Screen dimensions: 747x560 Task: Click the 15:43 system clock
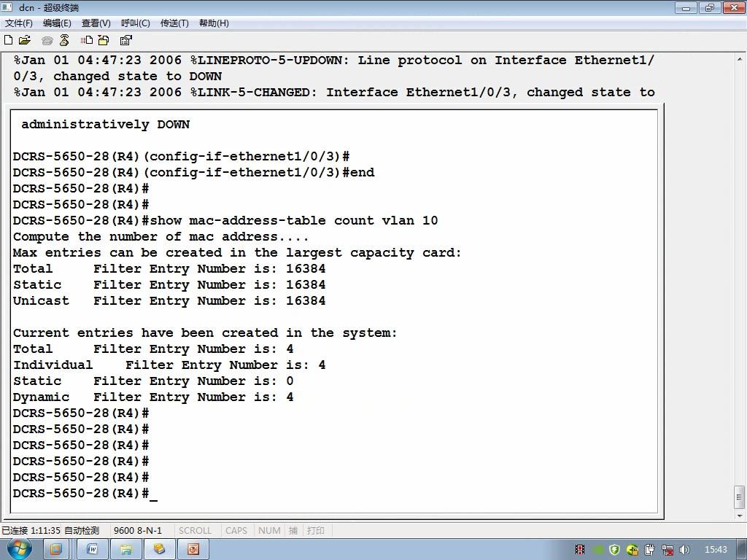[716, 550]
